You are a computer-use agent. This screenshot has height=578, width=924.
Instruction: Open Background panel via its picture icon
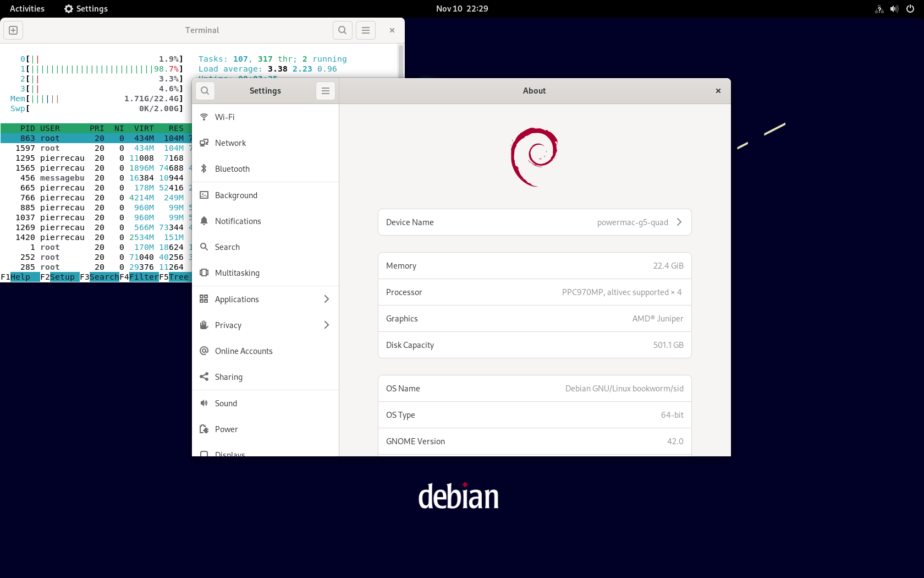(204, 195)
